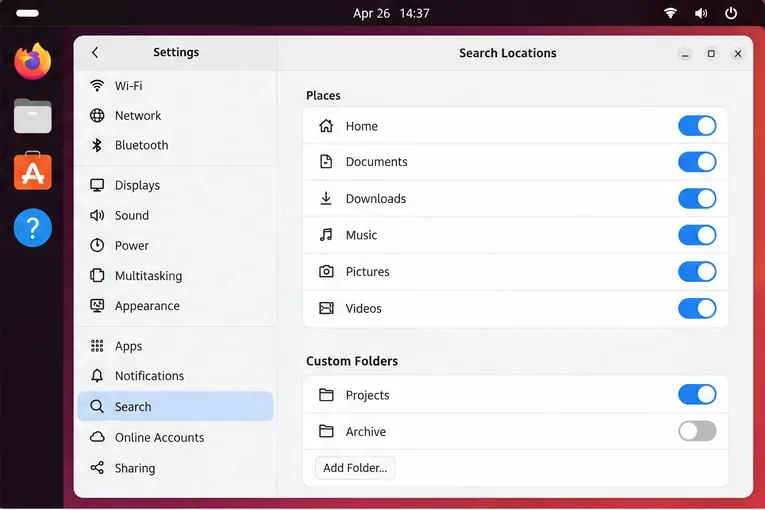This screenshot has height=510, width=765.
Task: Open the clock showing Apr 26 14:37
Action: (391, 13)
